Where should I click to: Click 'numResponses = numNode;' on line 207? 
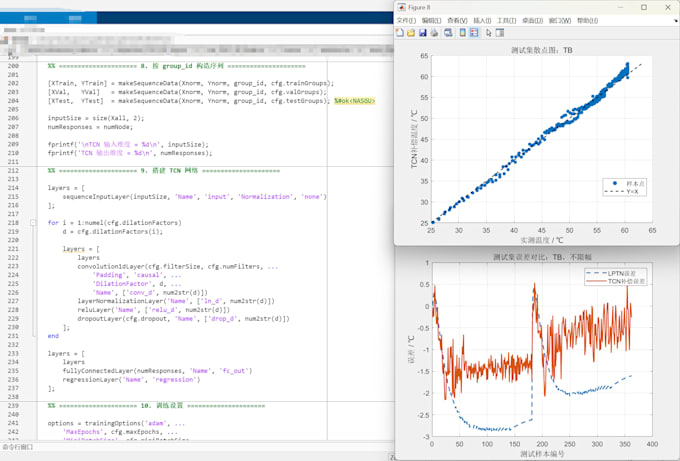tap(90, 127)
